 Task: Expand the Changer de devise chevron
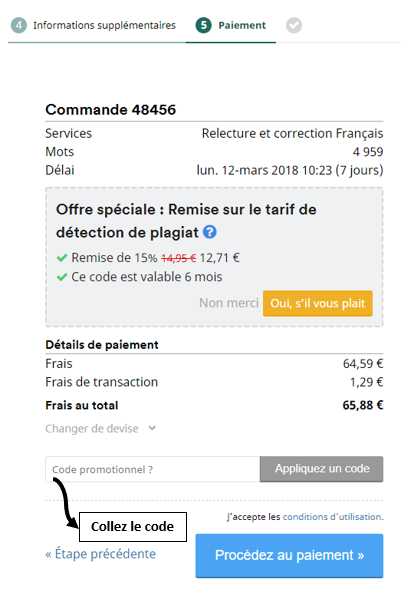(152, 428)
